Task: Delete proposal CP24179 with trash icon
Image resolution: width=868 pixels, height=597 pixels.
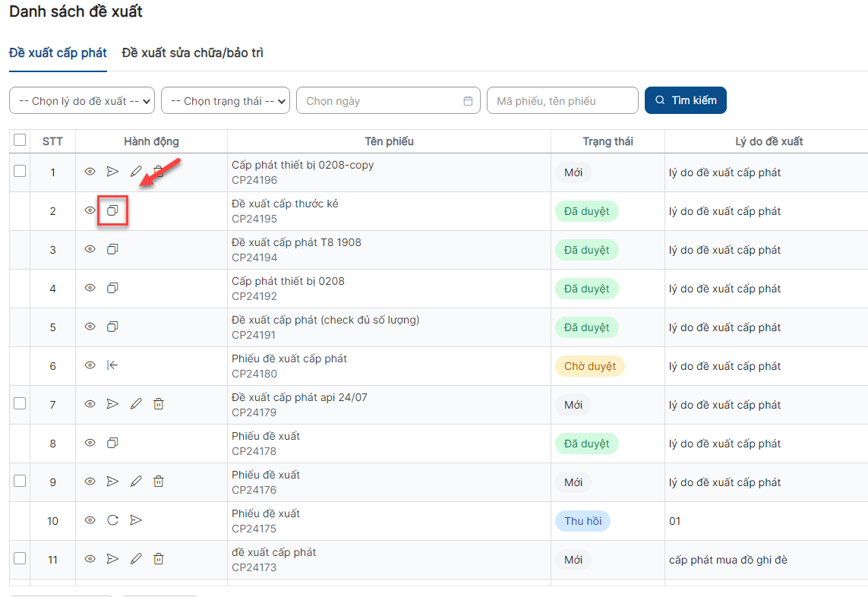Action: point(158,404)
